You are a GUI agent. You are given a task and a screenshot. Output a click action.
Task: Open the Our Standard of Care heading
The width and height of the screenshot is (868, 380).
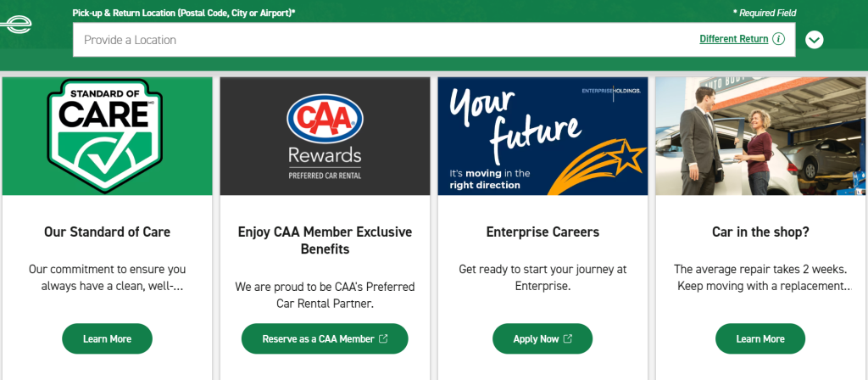(x=107, y=232)
